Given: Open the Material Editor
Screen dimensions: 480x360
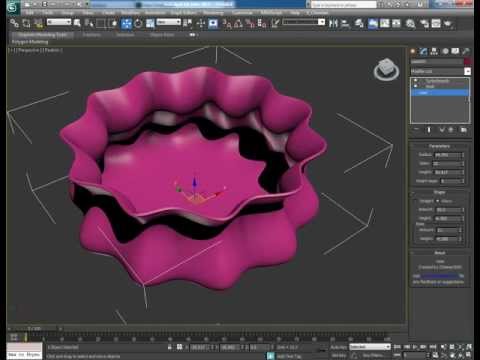Looking at the screenshot, I should click(x=410, y=23).
